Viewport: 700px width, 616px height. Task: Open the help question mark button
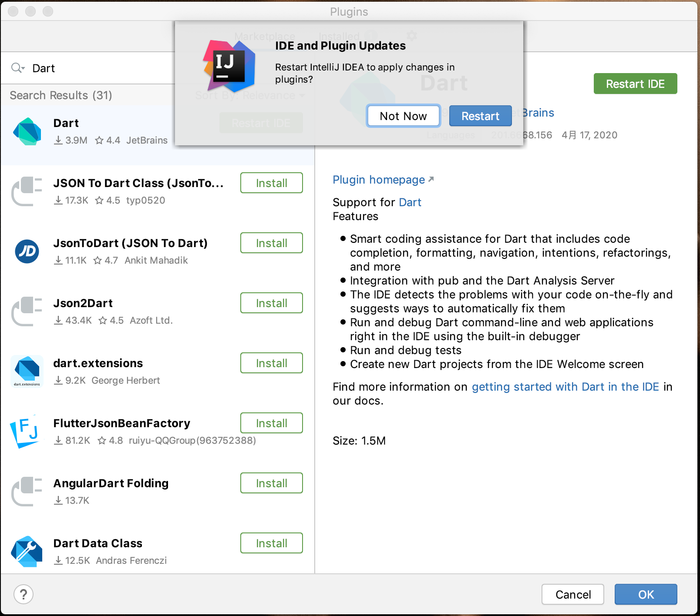point(24,594)
